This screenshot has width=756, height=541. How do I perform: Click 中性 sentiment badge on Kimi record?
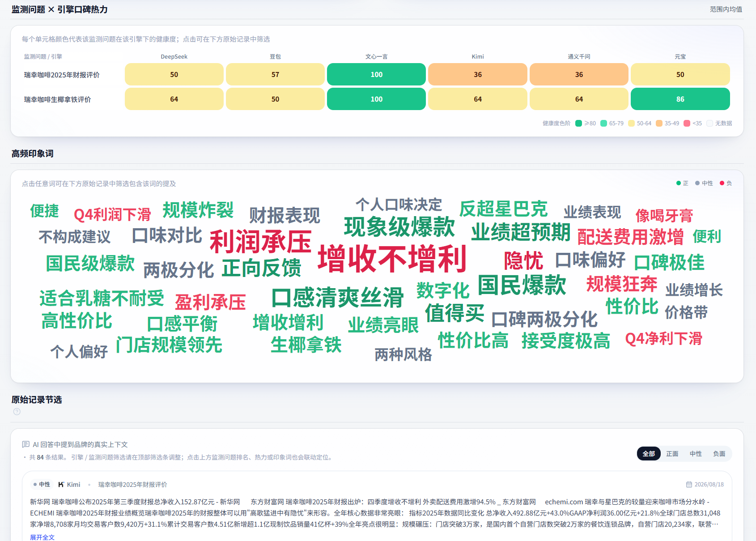tap(42, 485)
